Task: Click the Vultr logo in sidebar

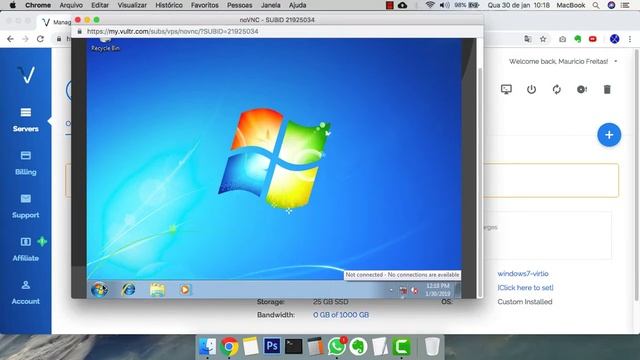Action: point(26,75)
